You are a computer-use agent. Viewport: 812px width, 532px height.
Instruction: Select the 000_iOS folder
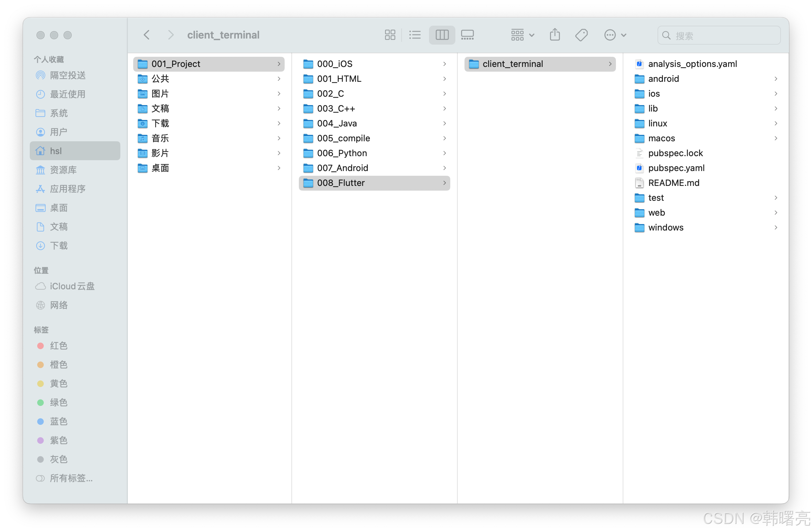[x=374, y=64]
